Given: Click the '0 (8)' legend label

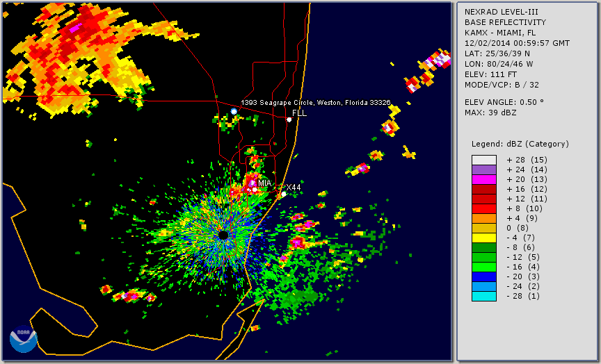Looking at the screenshot, I should click(x=518, y=228).
